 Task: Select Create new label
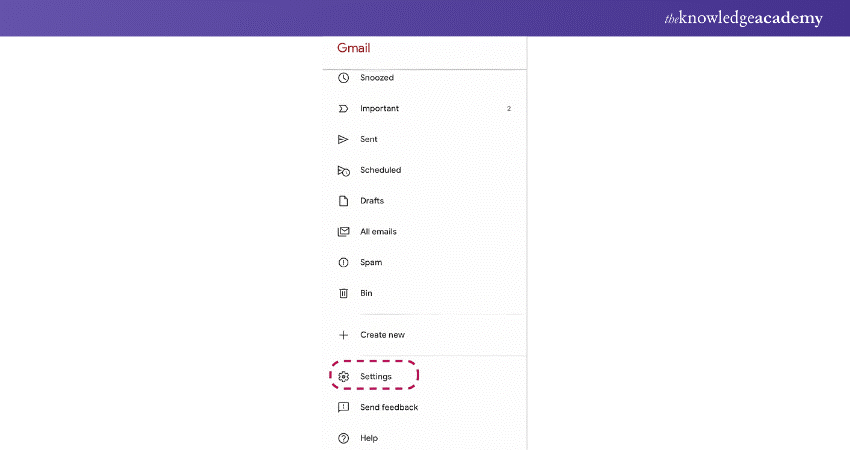coord(382,335)
